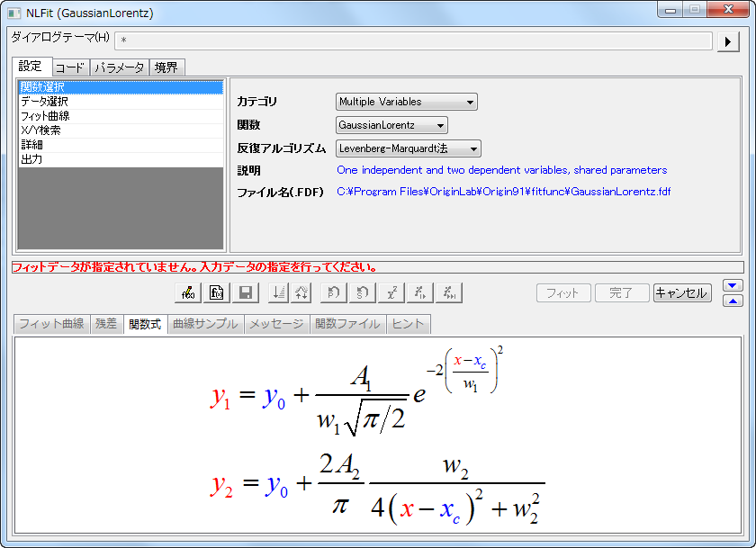Switch to the パラメータ tab
Screen dimensions: 756x548
(x=120, y=67)
